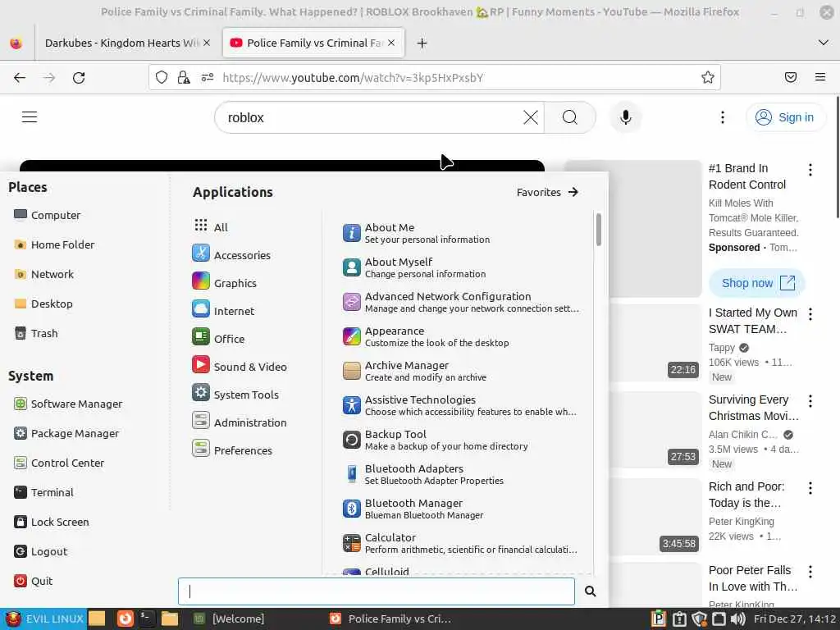840x630 pixels.
Task: Click the clock Fri Dec 27
Action: click(794, 619)
